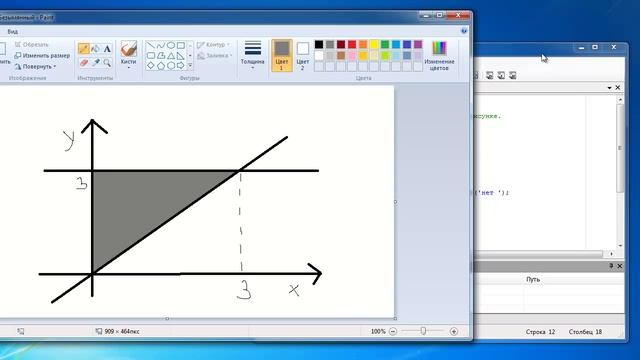This screenshot has height=360, width=640.
Task: Pick the pink color swatch
Action: (x=352, y=55)
